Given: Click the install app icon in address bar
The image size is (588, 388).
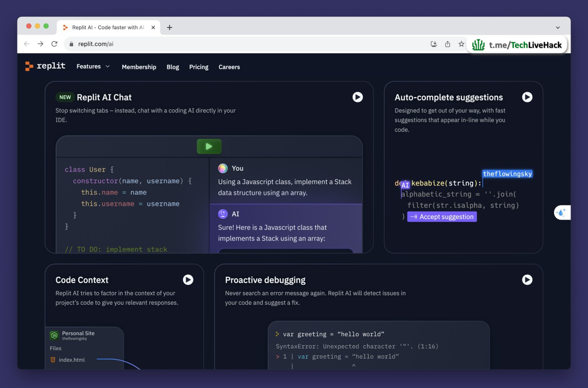Looking at the screenshot, I should [x=434, y=44].
